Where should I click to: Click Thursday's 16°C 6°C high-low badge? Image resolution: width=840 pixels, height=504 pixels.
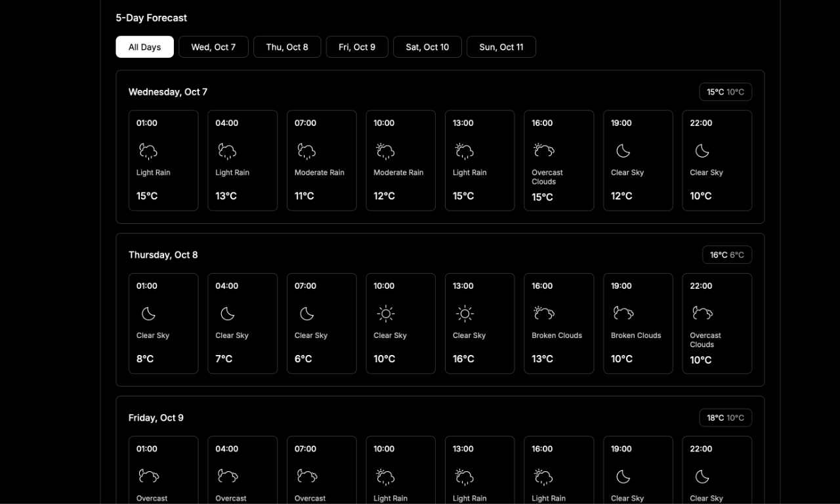(727, 255)
